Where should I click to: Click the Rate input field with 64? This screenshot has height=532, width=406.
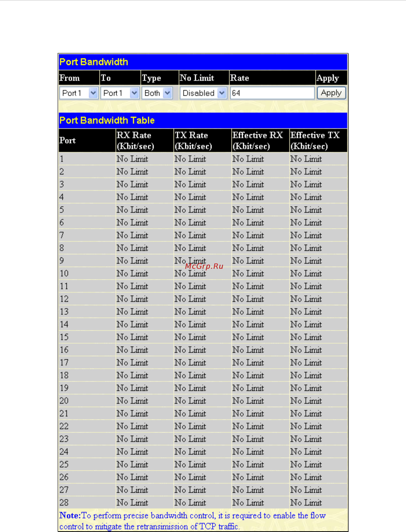272,93
